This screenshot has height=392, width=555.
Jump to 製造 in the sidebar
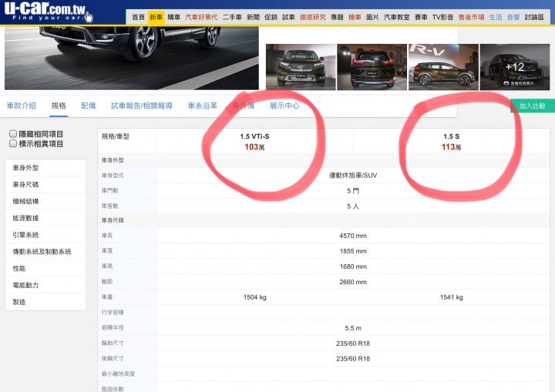point(45,302)
